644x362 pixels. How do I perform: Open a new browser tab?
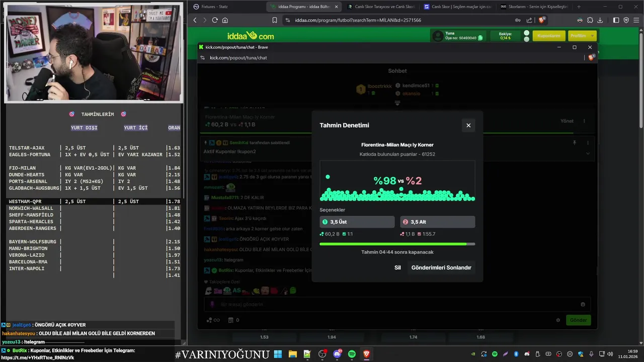(x=579, y=7)
